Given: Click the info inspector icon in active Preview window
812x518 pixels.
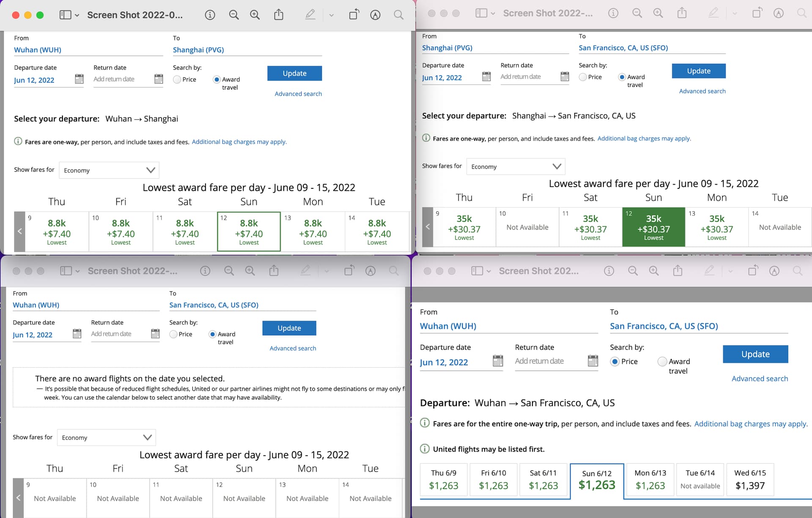Looking at the screenshot, I should click(210, 15).
